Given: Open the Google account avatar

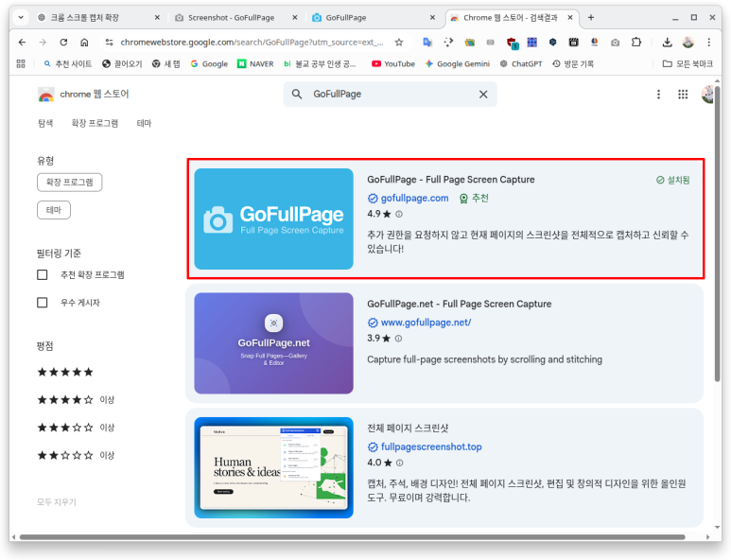Looking at the screenshot, I should tap(707, 95).
